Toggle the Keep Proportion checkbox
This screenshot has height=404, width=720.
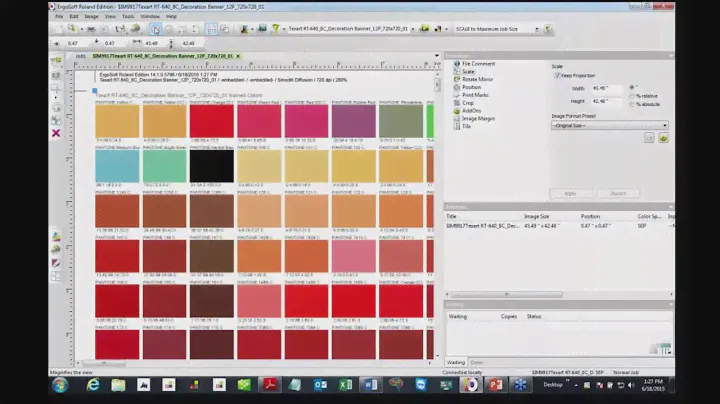click(x=556, y=75)
